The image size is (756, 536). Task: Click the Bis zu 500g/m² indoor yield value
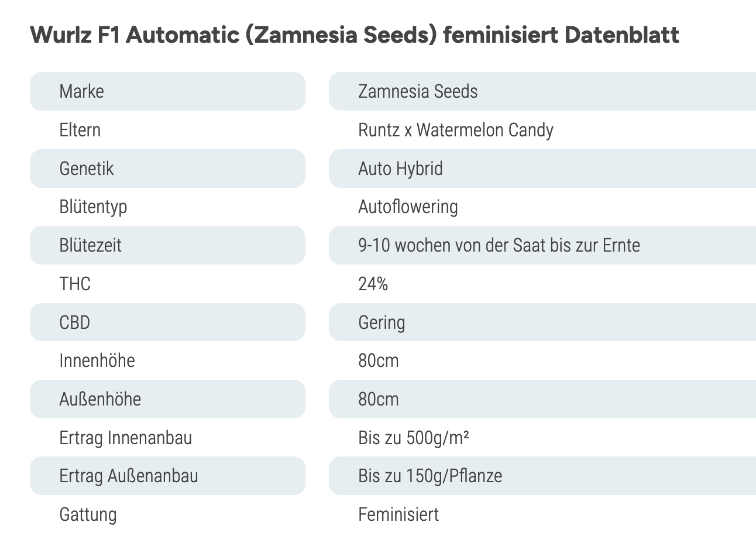[414, 438]
